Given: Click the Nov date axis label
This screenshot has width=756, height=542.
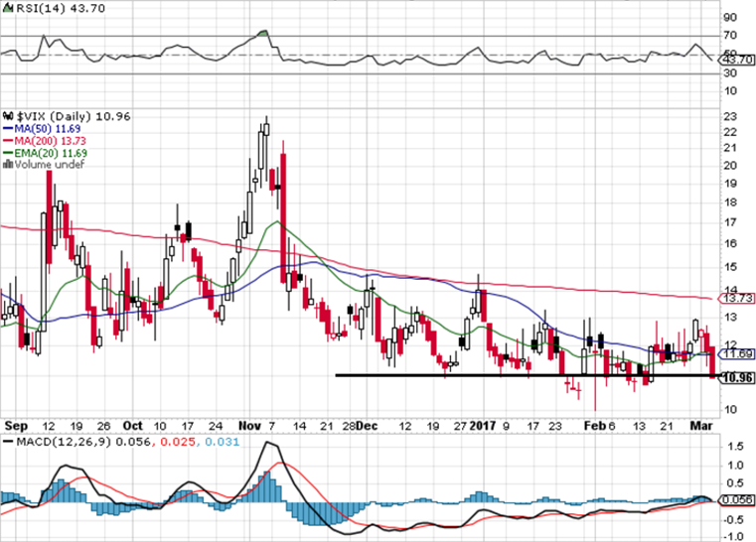Looking at the screenshot, I should [x=249, y=426].
